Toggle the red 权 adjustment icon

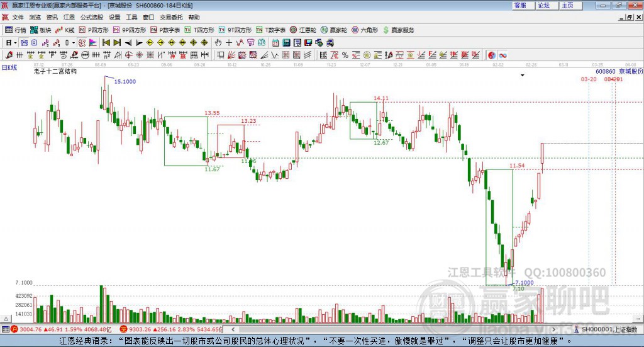coord(82,43)
